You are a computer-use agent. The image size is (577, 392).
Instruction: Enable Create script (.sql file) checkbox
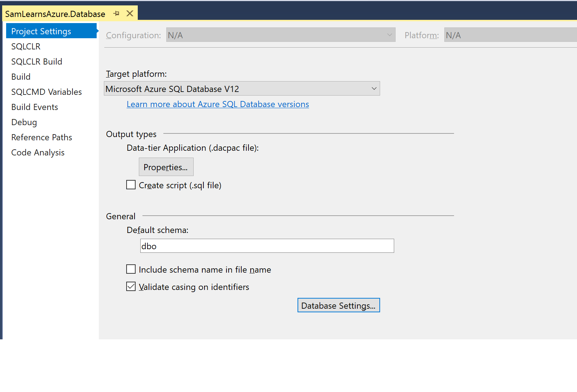point(131,185)
